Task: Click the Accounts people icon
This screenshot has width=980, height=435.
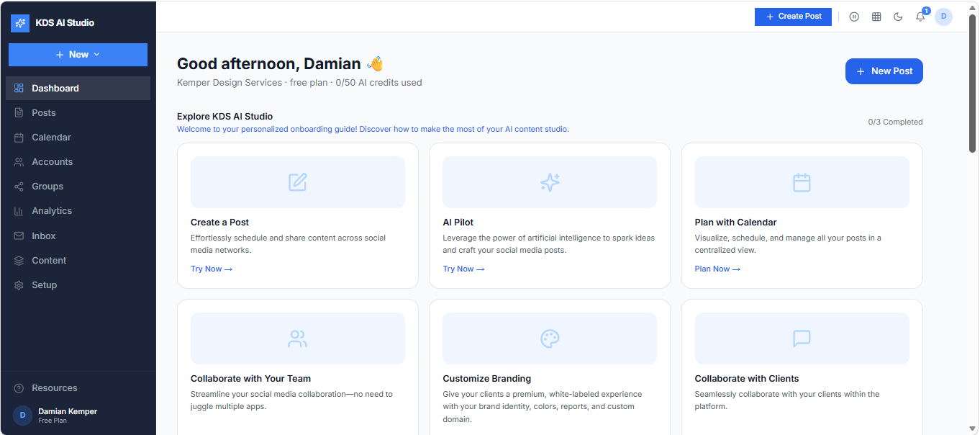Action: 19,162
